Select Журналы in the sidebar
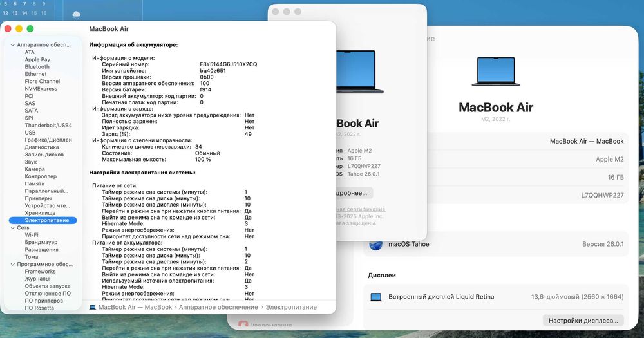644x338 pixels. pos(37,279)
